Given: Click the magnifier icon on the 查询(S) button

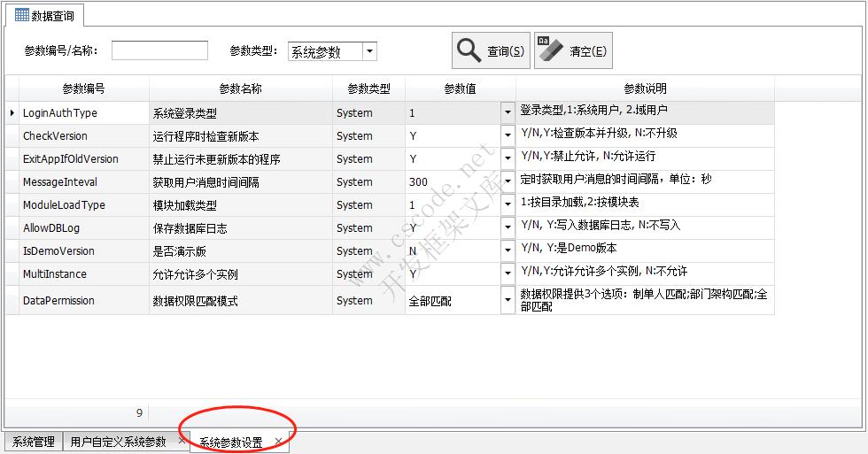Looking at the screenshot, I should (469, 51).
